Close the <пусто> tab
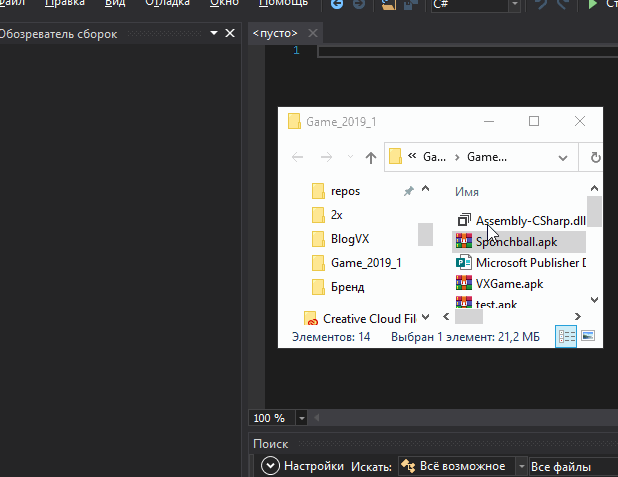The width and height of the screenshot is (618, 477). (313, 33)
